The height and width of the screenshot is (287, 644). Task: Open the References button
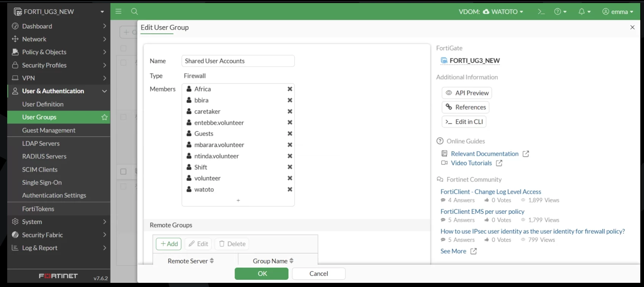[465, 107]
